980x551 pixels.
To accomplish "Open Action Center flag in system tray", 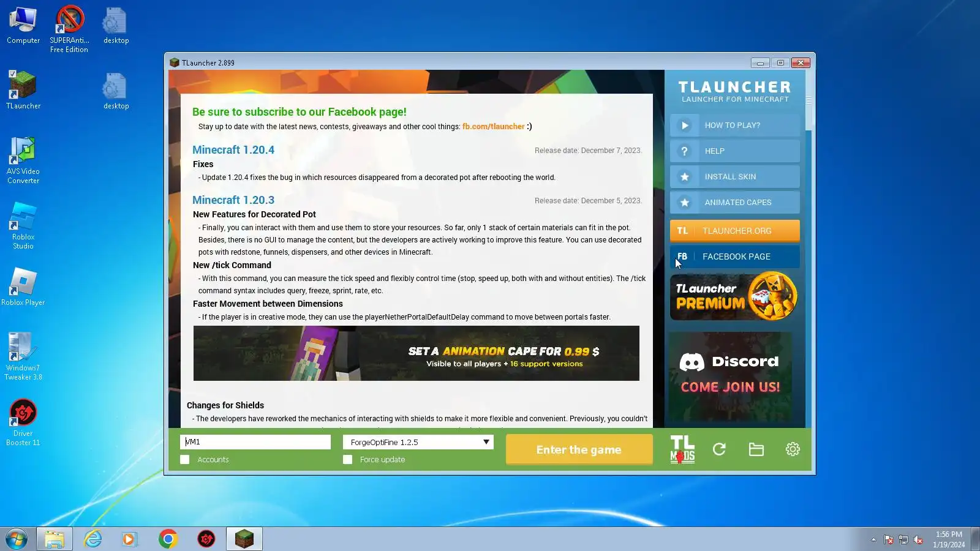I will coord(889,539).
